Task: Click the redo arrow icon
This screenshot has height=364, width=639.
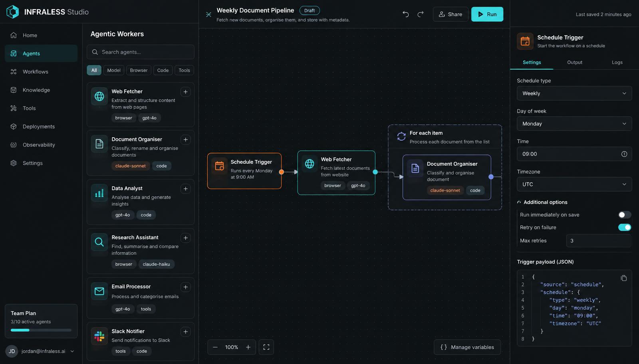Action: click(x=421, y=14)
